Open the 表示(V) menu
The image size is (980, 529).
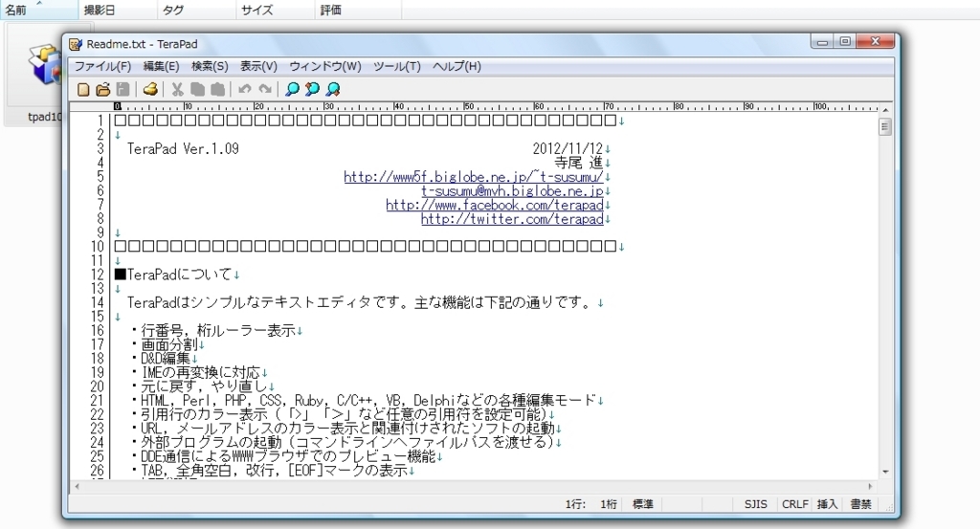pyautogui.click(x=258, y=66)
